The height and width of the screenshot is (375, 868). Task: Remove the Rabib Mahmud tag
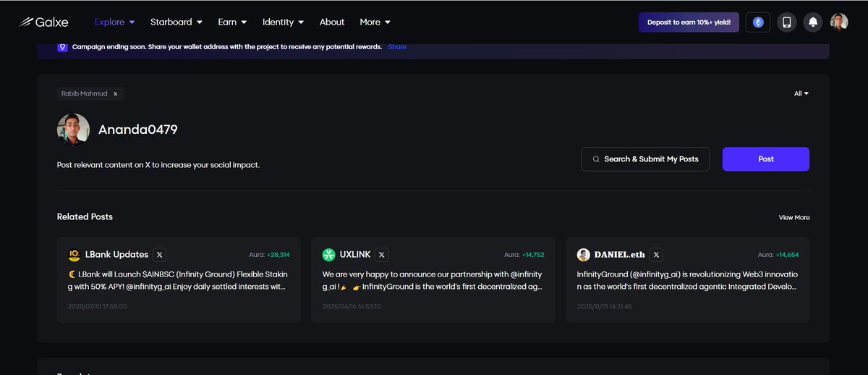point(116,93)
